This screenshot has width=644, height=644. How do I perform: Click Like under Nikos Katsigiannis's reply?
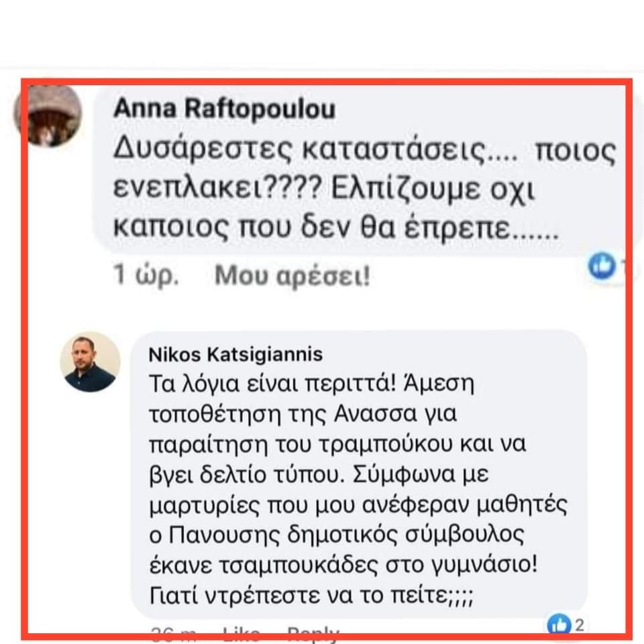click(x=241, y=634)
